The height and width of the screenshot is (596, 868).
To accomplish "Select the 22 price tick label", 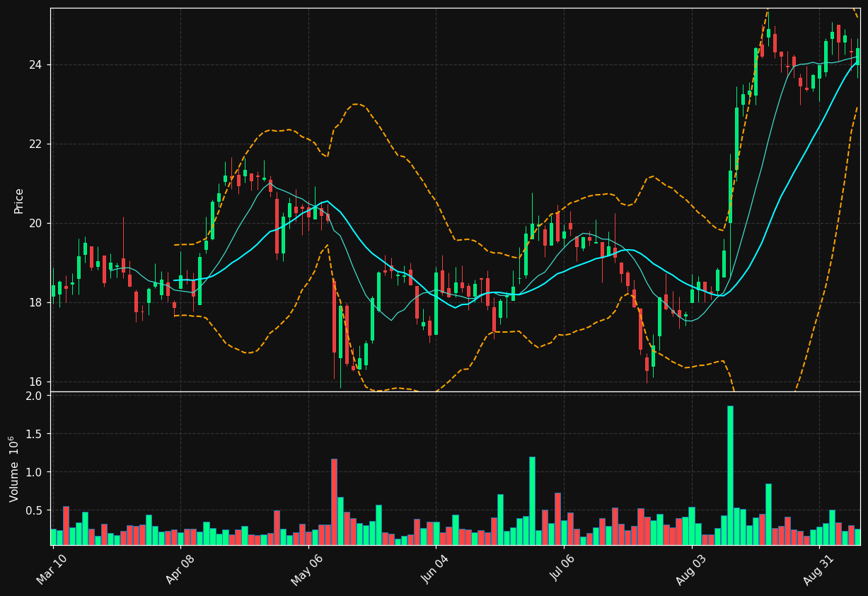I will point(35,144).
